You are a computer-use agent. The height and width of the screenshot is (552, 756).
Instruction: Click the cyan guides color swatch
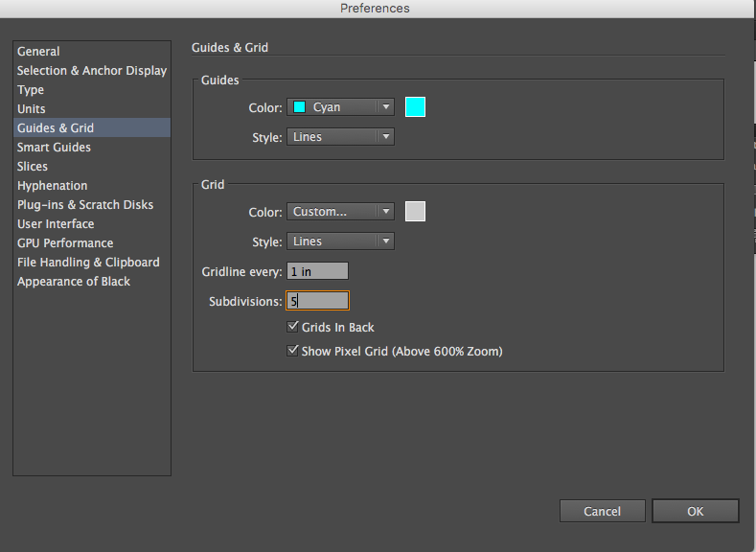click(x=415, y=107)
